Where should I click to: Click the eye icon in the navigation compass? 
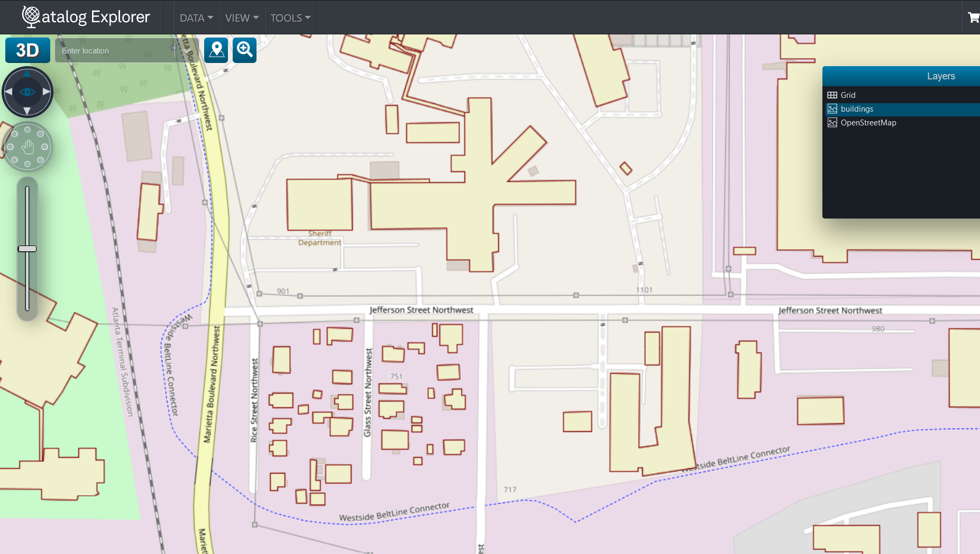pos(28,92)
